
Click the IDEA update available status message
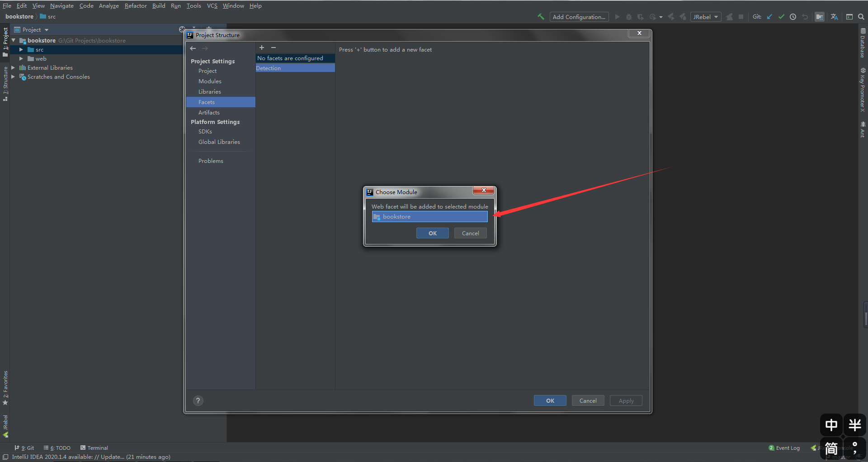pos(91,457)
